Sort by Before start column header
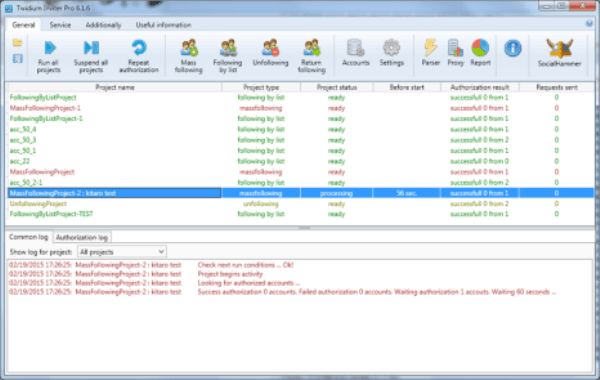600x380 pixels. click(407, 87)
